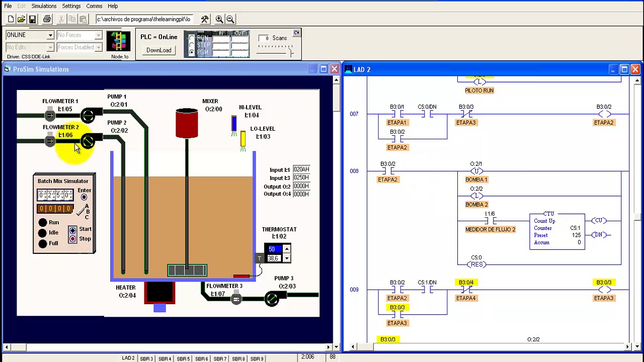The width and height of the screenshot is (644, 362).
Task: Click the yellow Lo-Level sensor
Action: pos(243,139)
